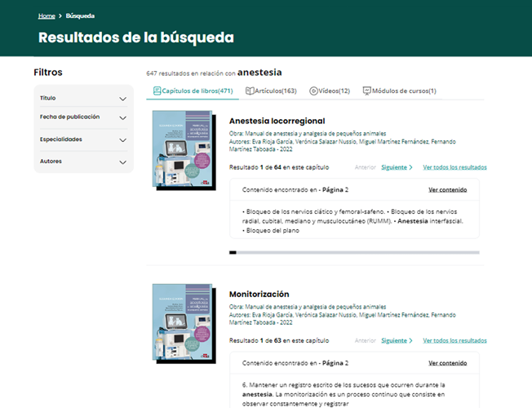Switch to the Vídeos(12) tab
This screenshot has height=408, width=532.
(x=333, y=91)
